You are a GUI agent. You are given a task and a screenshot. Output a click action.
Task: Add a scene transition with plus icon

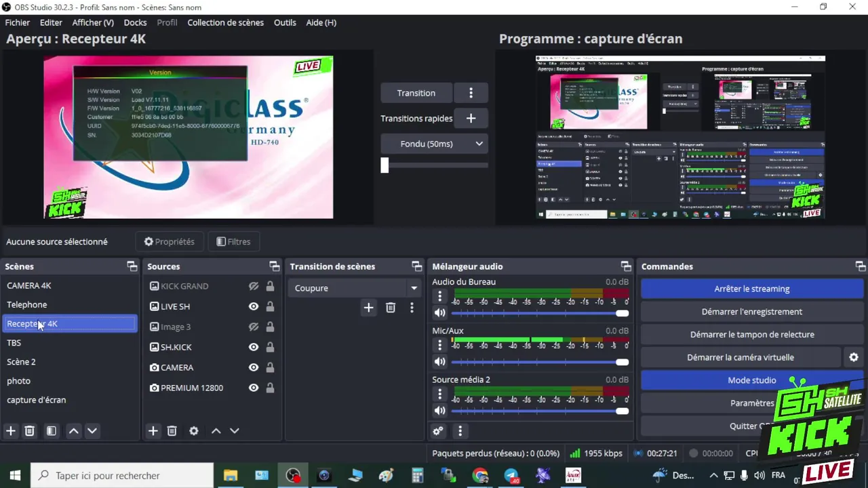click(x=368, y=308)
